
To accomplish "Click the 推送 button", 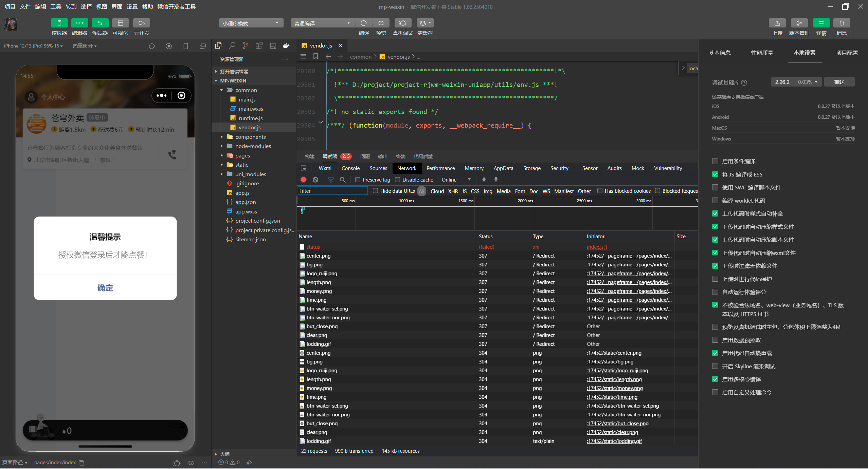I will (839, 82).
